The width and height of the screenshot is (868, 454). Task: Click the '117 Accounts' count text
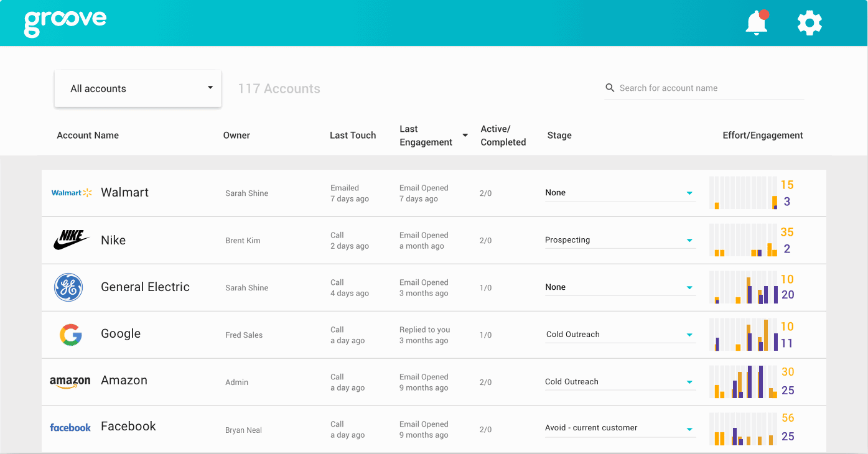tap(279, 88)
